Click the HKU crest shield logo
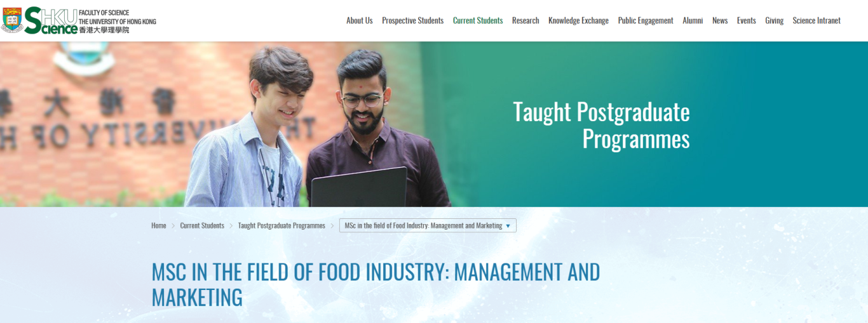The width and height of the screenshot is (868, 323). [x=12, y=20]
